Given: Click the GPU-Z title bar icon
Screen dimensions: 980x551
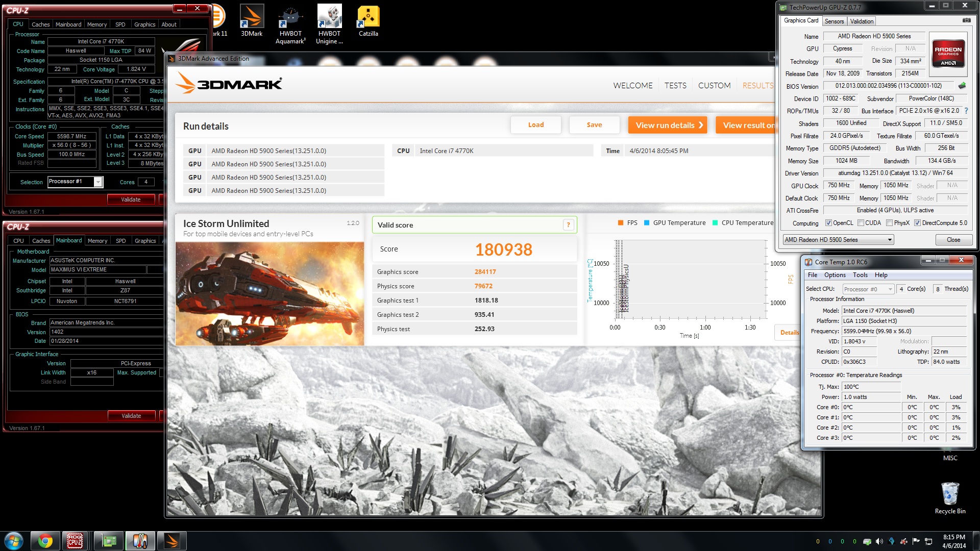Looking at the screenshot, I should [x=783, y=7].
